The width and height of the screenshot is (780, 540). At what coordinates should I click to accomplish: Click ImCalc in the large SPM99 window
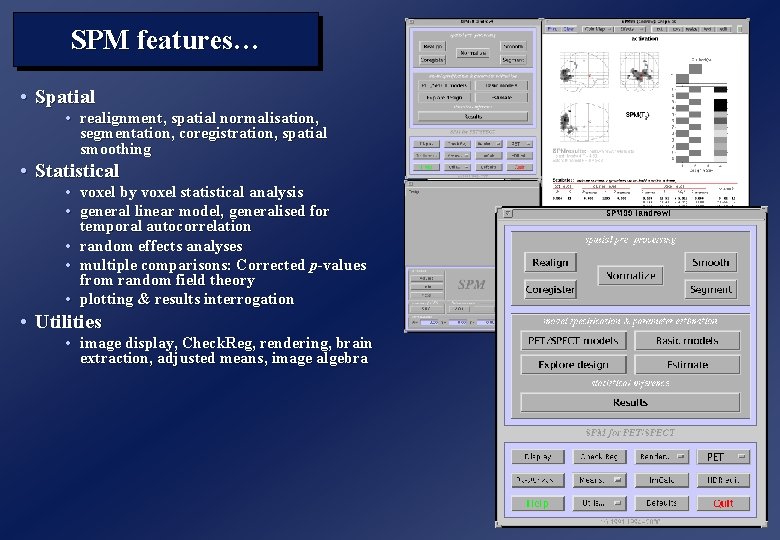pyautogui.click(x=662, y=480)
